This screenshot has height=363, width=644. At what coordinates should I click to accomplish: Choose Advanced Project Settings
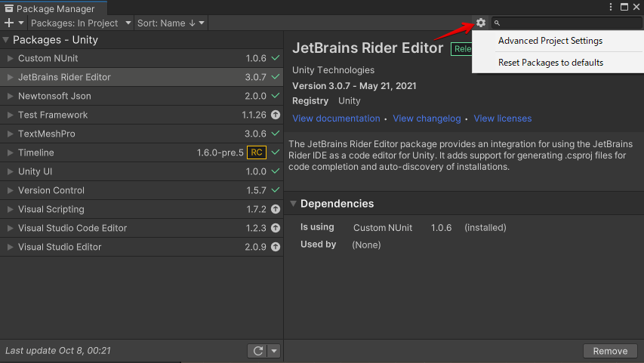550,41
